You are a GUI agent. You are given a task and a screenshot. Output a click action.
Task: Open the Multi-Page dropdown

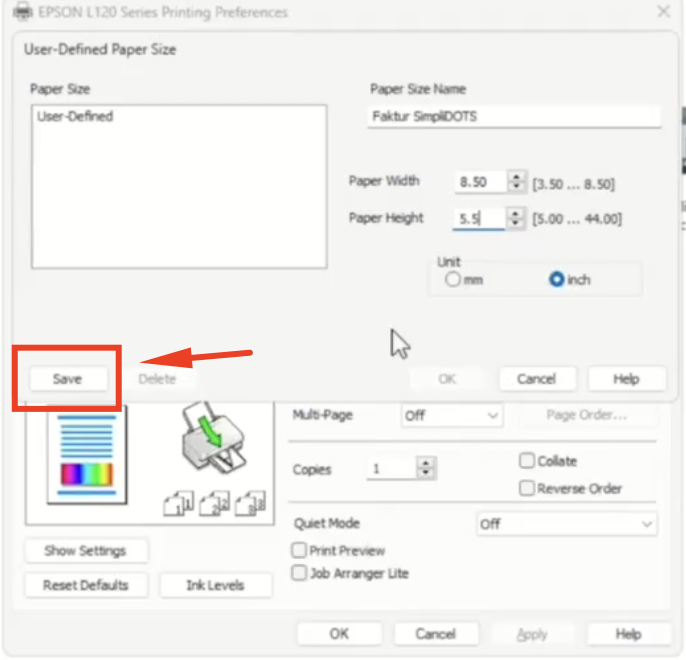(x=452, y=415)
